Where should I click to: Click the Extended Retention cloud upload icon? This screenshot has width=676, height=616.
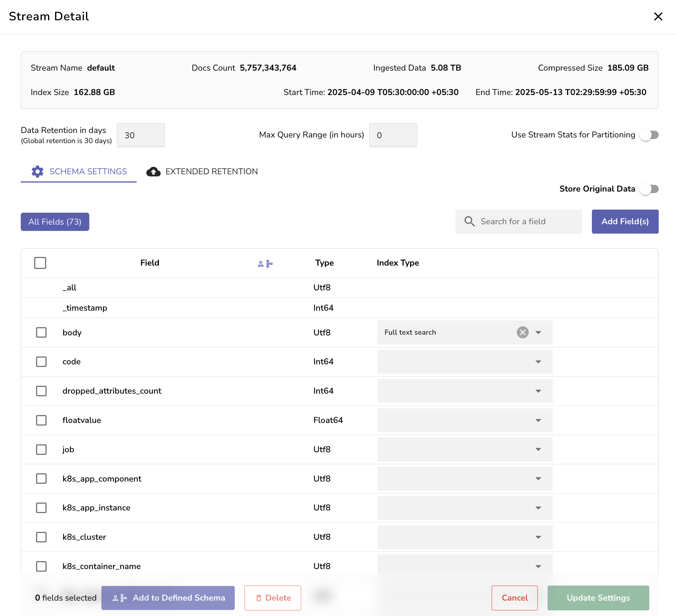153,172
